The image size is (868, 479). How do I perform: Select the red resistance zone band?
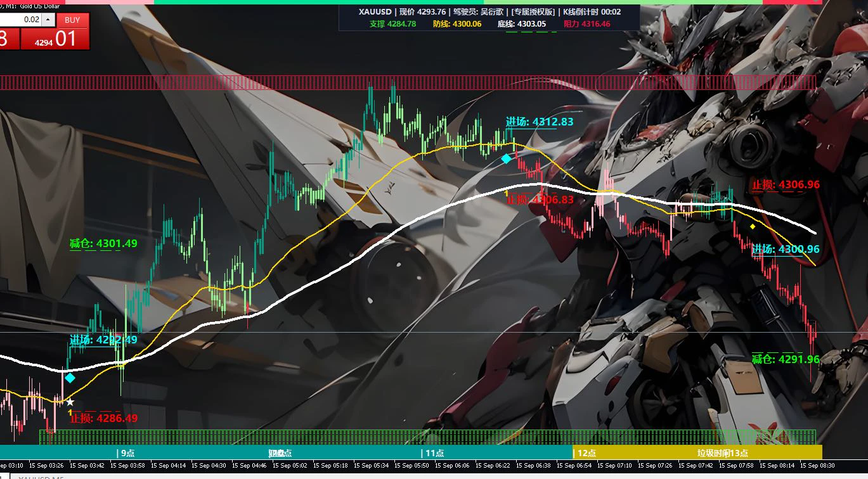pyautogui.click(x=408, y=82)
